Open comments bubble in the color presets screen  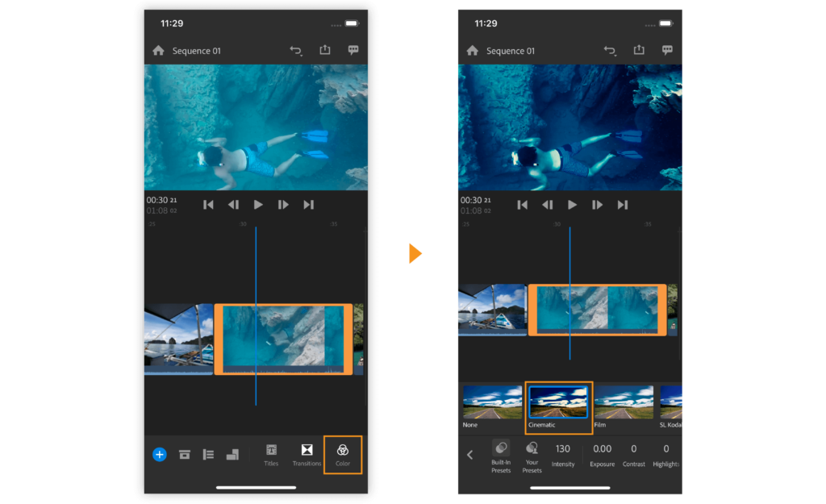(667, 51)
